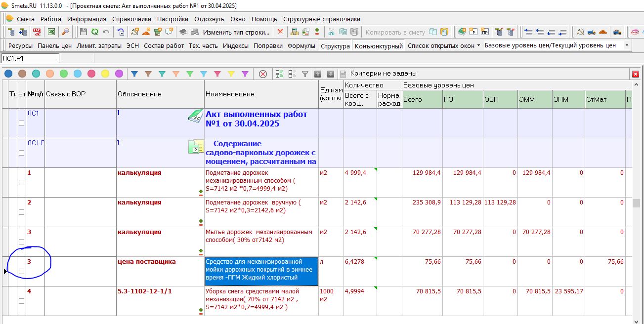644x324 pixels.
Task: Open the Справочники menu
Action: 131,19
